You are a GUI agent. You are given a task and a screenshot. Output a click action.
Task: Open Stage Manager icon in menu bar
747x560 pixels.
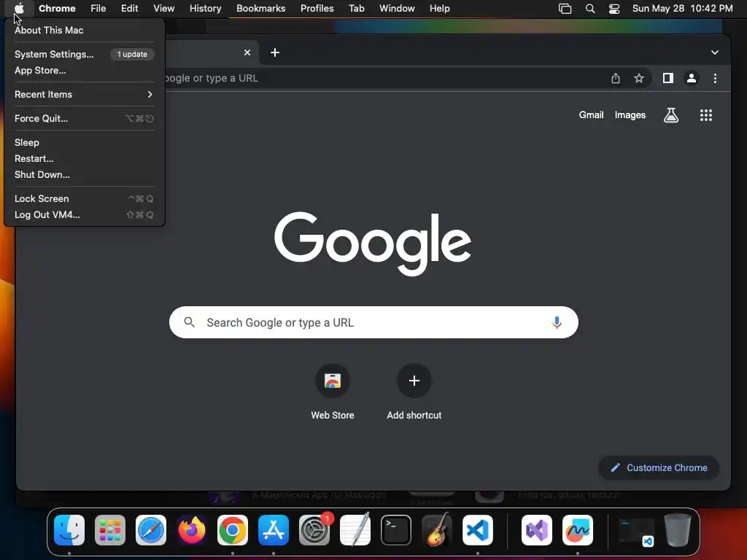565,9
